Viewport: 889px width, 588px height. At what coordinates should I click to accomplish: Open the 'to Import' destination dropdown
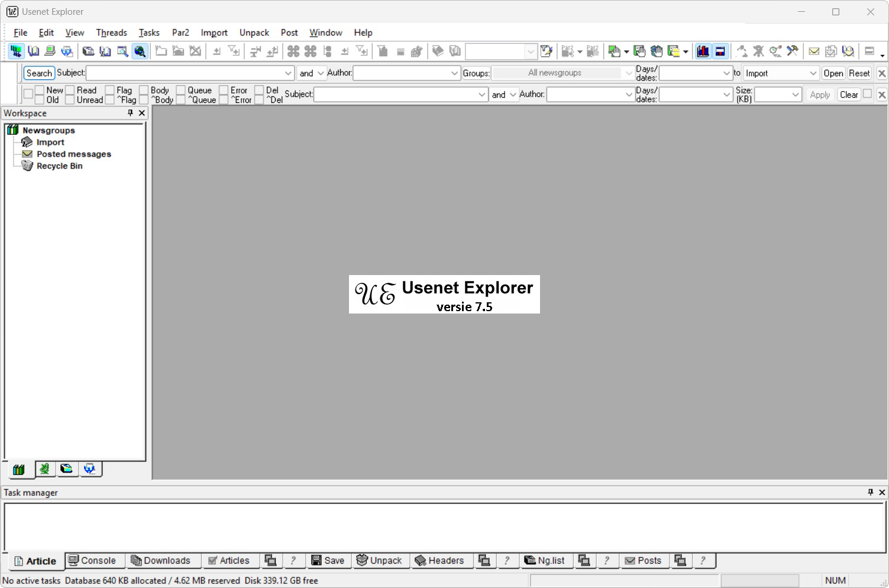pyautogui.click(x=813, y=73)
